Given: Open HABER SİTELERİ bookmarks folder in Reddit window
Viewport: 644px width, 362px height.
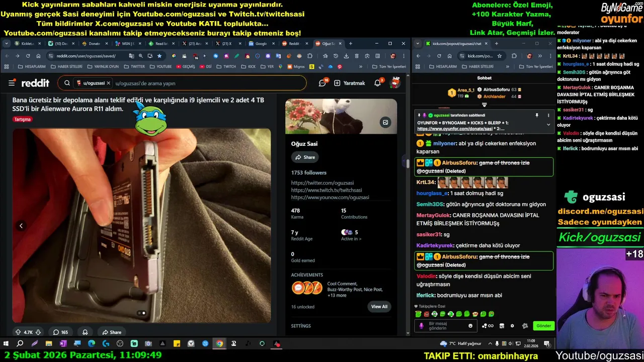Looking at the screenshot, I should tap(66, 66).
